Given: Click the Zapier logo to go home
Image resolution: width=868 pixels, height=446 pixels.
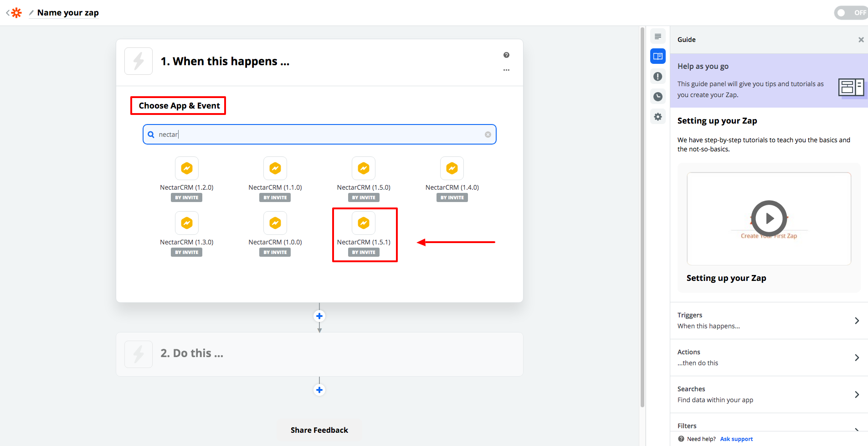Looking at the screenshot, I should point(16,13).
